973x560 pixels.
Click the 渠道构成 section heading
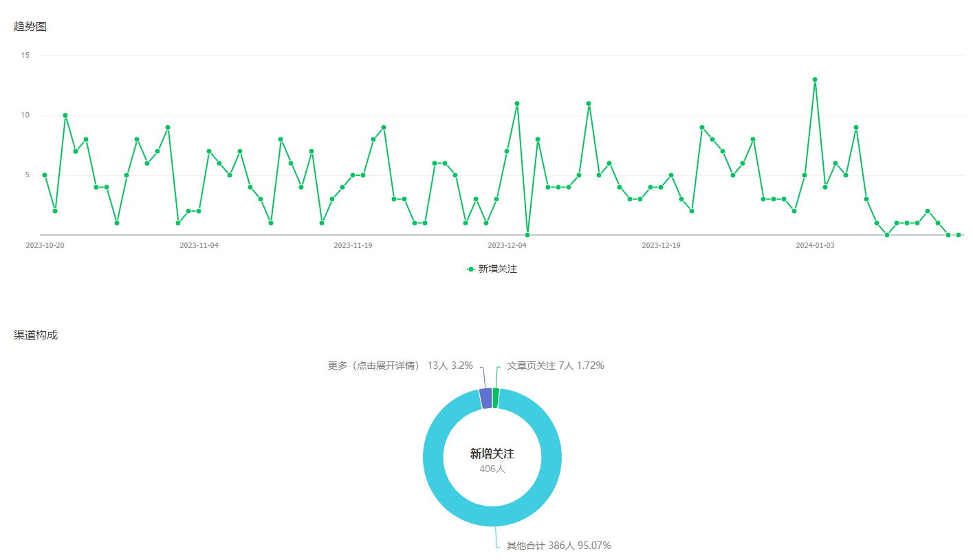coord(36,335)
